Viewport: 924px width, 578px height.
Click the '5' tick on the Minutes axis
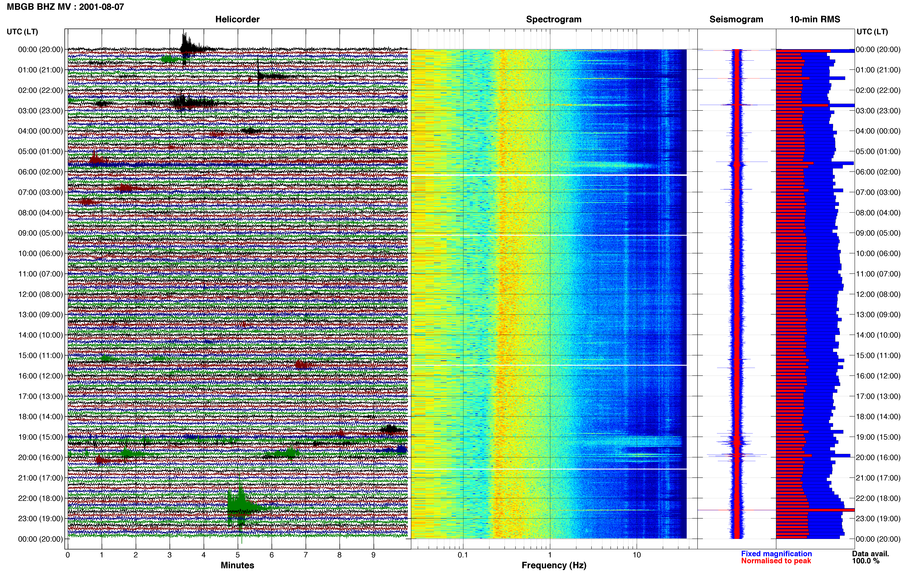pyautogui.click(x=238, y=555)
